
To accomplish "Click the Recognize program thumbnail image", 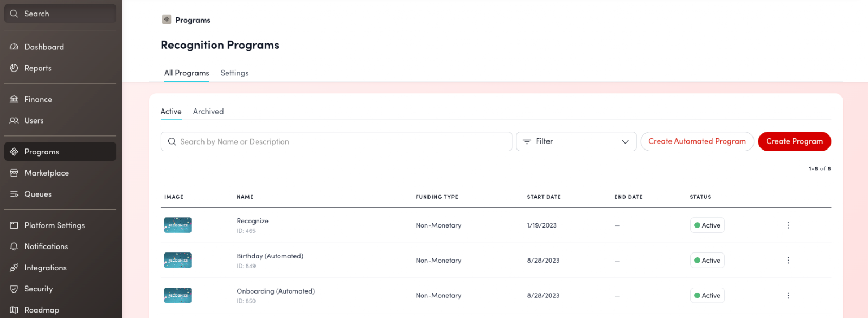I will [178, 225].
